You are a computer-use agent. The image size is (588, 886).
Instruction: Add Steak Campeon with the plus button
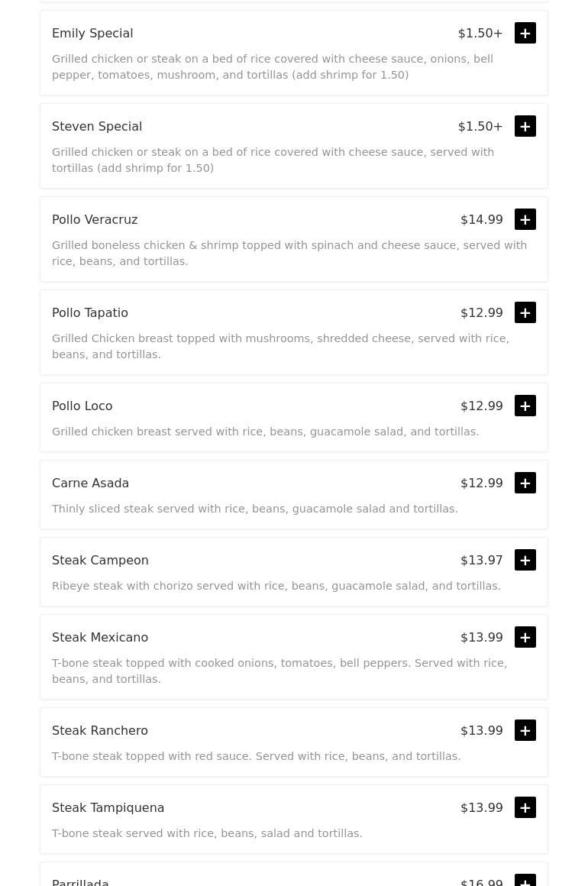click(525, 560)
